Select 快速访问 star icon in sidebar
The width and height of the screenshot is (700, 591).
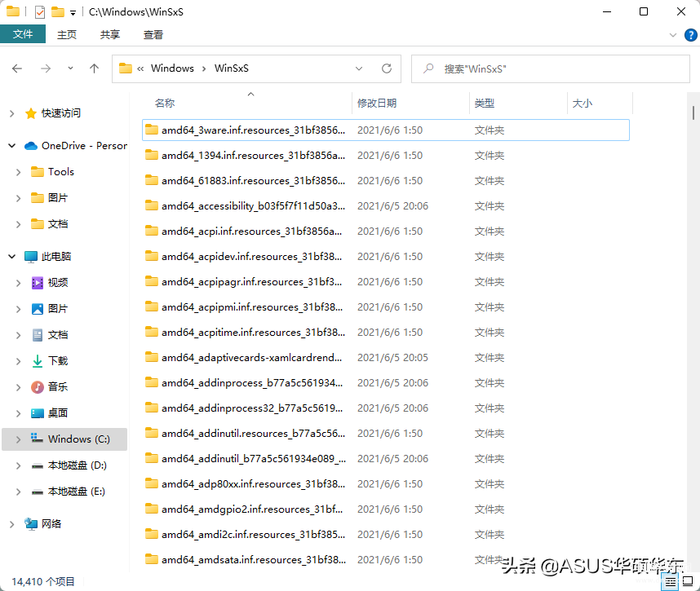click(x=31, y=113)
